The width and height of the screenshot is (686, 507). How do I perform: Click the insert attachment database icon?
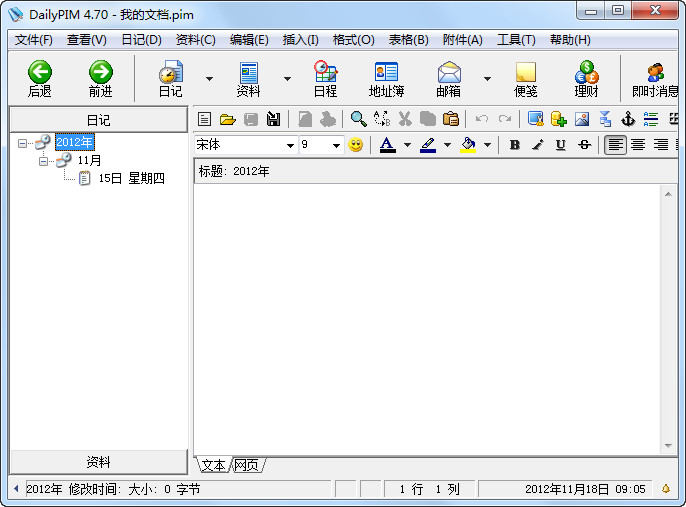pos(559,119)
